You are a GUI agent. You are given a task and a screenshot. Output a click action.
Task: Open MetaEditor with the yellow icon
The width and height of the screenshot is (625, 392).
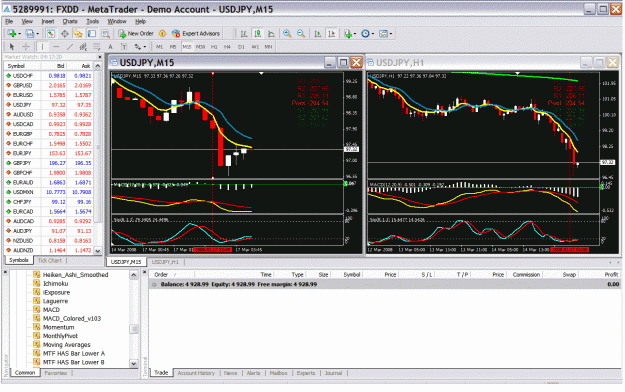pyautogui.click(x=162, y=33)
